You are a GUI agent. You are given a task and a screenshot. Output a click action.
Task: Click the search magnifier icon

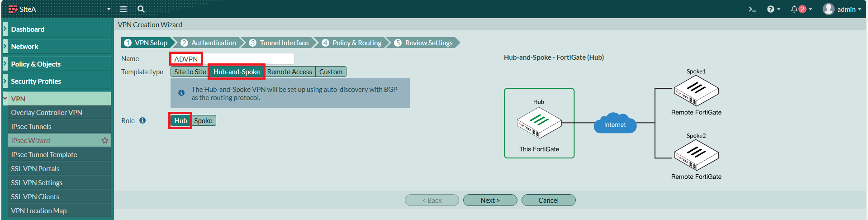tap(141, 9)
